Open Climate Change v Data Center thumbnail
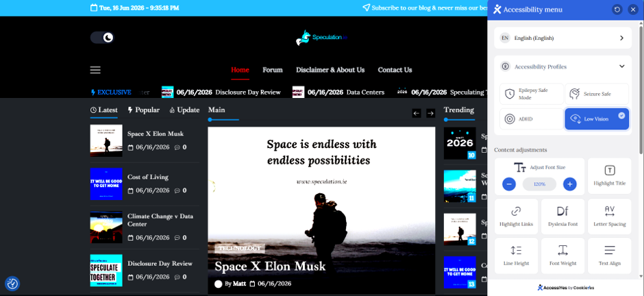 click(106, 227)
